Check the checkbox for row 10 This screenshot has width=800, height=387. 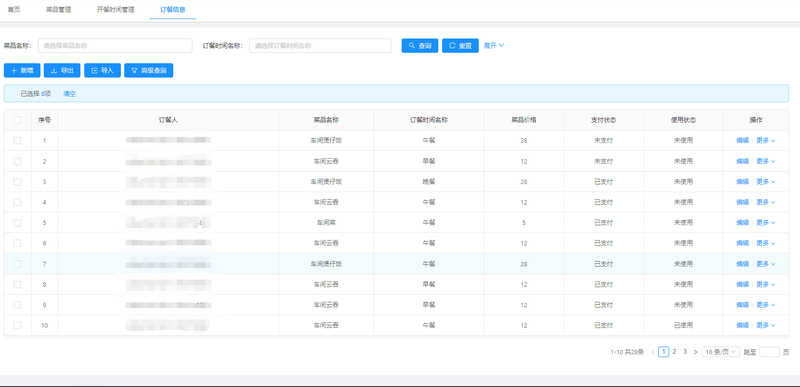pyautogui.click(x=17, y=325)
